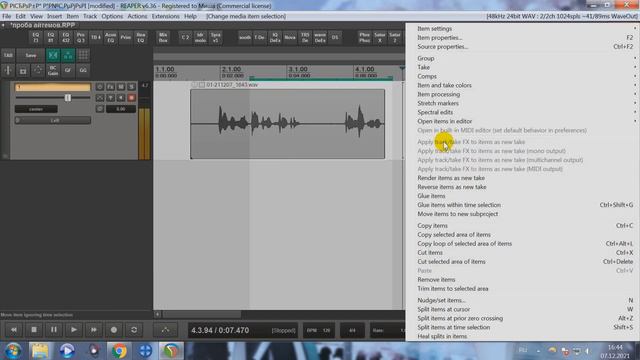Toggle the green ripple/crossfade toolbar icon

pyautogui.click(x=53, y=55)
